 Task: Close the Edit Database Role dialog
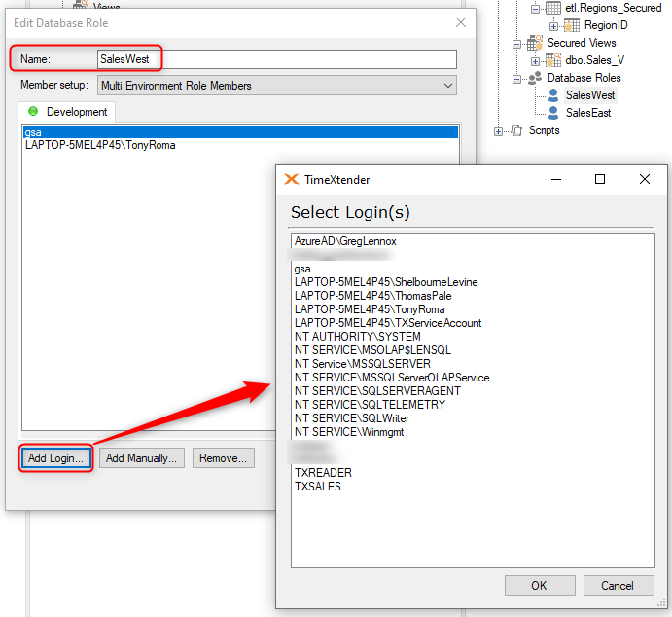pyautogui.click(x=461, y=22)
